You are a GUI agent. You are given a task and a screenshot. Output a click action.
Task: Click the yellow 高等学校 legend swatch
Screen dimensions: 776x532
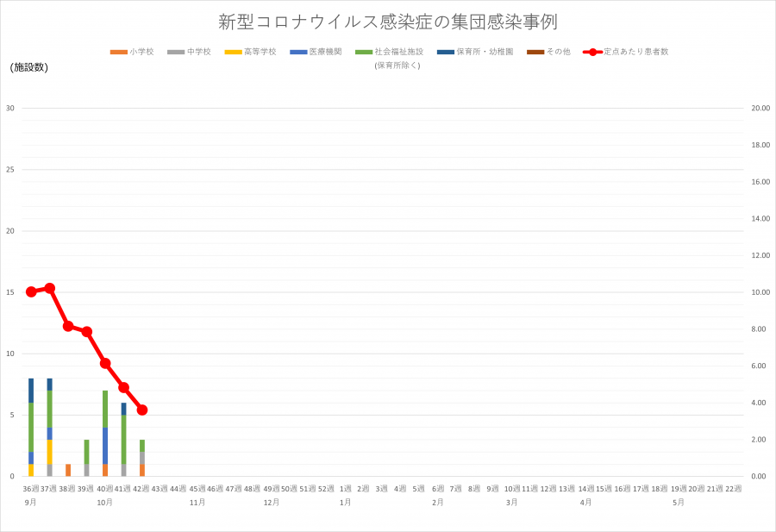(233, 53)
